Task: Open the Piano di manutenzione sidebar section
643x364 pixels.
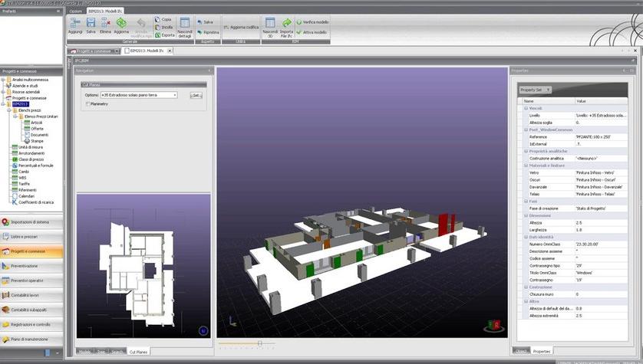Action: point(31,339)
